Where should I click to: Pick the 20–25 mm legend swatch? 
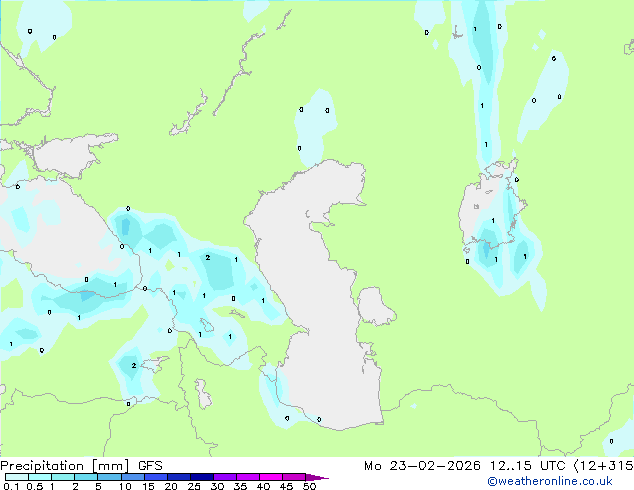179,477
